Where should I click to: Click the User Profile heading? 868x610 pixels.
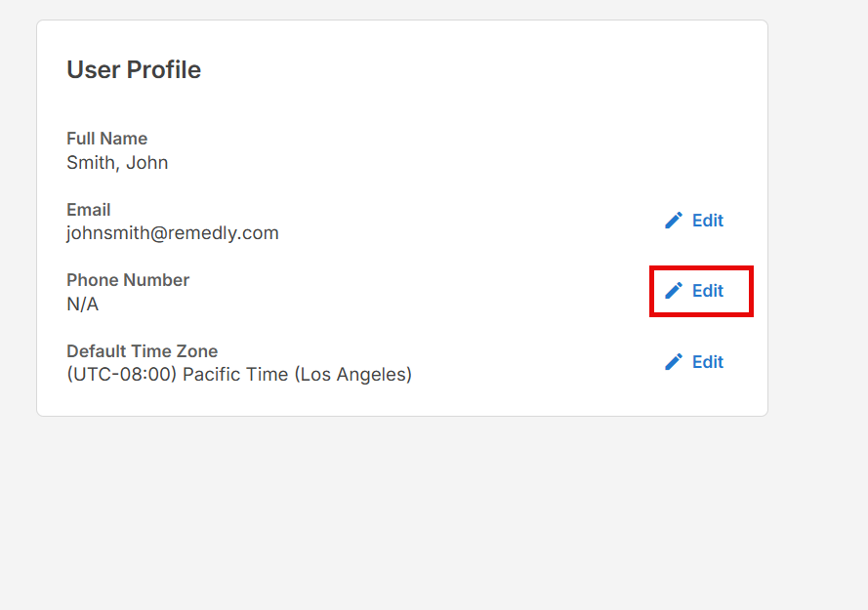click(x=134, y=69)
